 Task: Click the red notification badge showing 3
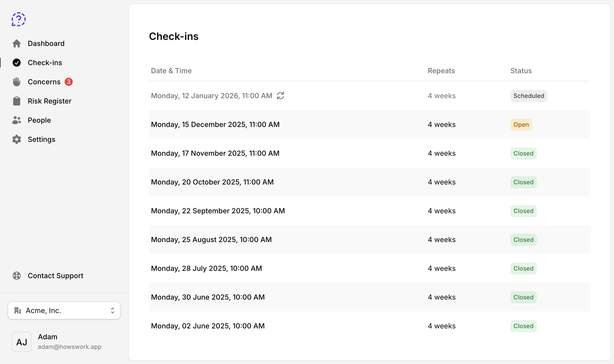coord(69,82)
